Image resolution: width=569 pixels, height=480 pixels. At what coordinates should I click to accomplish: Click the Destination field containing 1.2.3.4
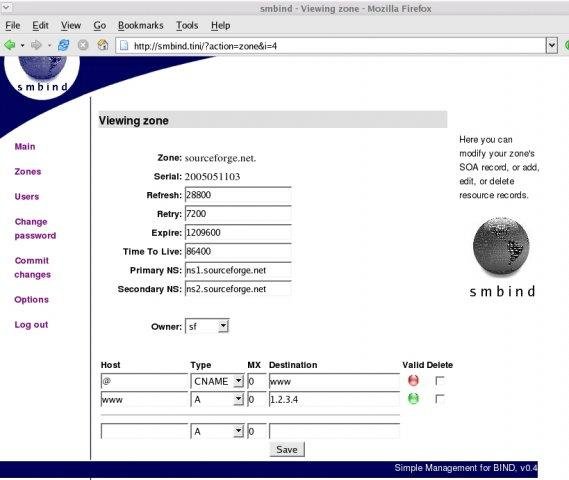coord(334,399)
